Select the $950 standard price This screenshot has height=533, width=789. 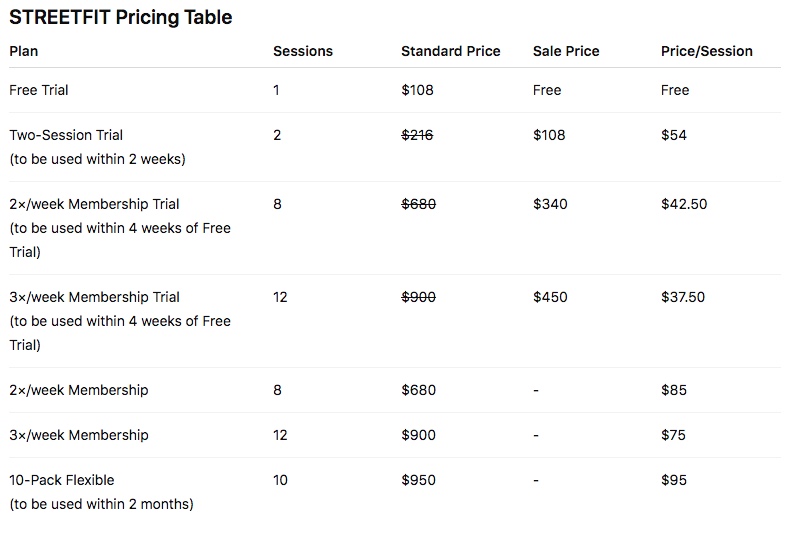pos(418,480)
